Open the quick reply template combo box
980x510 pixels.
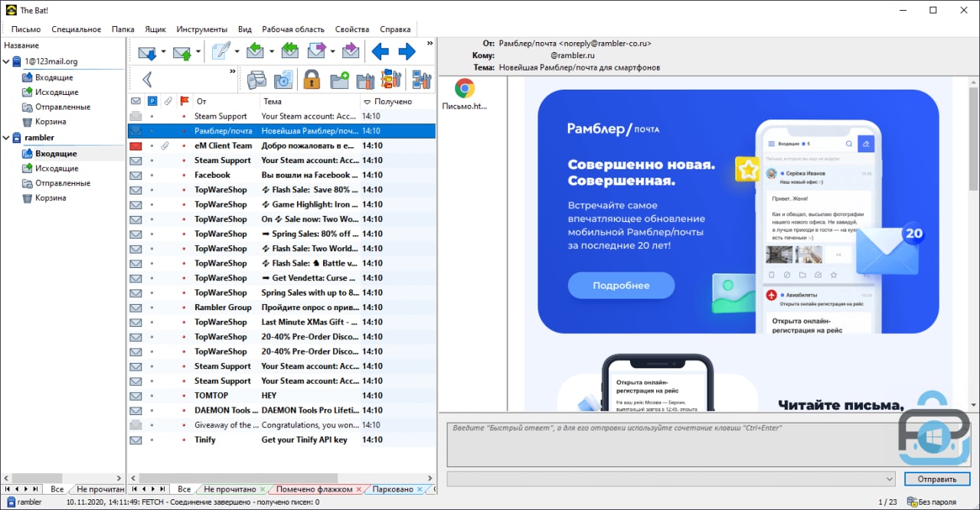pyautogui.click(x=671, y=479)
